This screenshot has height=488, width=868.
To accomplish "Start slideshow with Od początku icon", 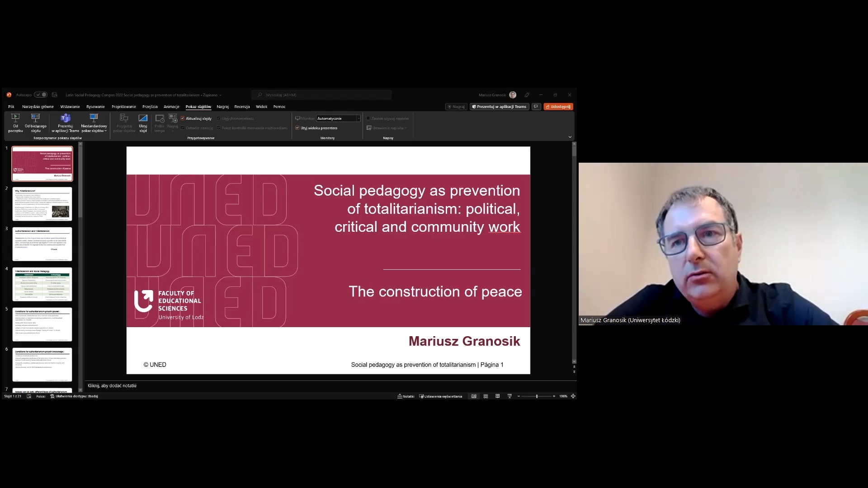I will point(15,123).
